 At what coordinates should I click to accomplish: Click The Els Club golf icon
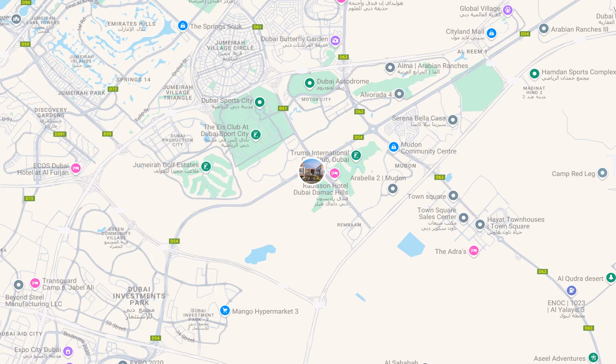coord(256,135)
